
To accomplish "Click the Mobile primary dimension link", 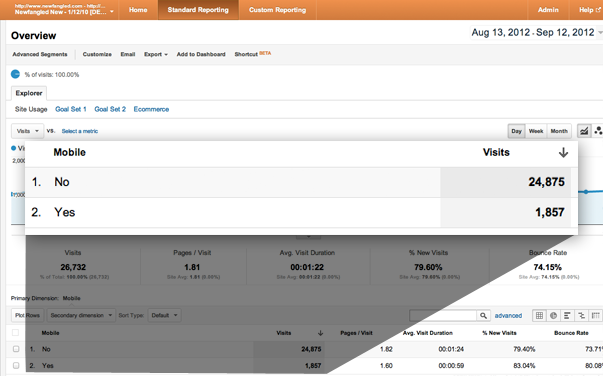I will (72, 298).
